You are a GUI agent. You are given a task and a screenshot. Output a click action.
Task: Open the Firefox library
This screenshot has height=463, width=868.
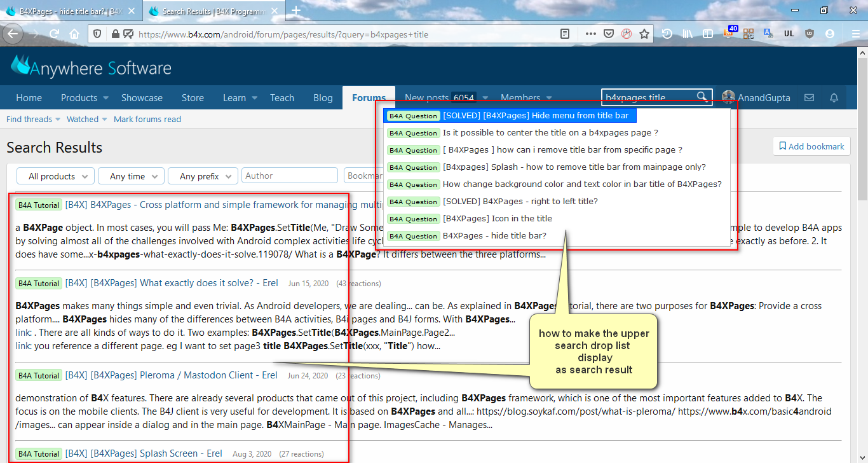pyautogui.click(x=688, y=34)
